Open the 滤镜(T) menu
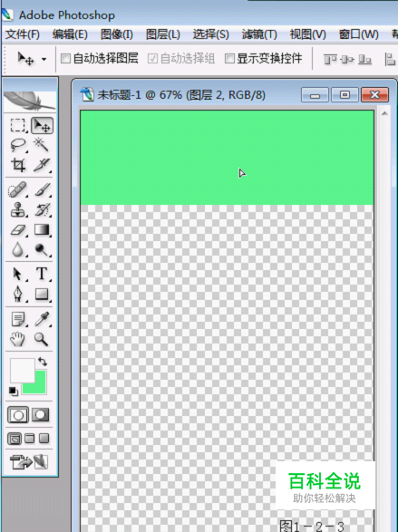 click(259, 34)
